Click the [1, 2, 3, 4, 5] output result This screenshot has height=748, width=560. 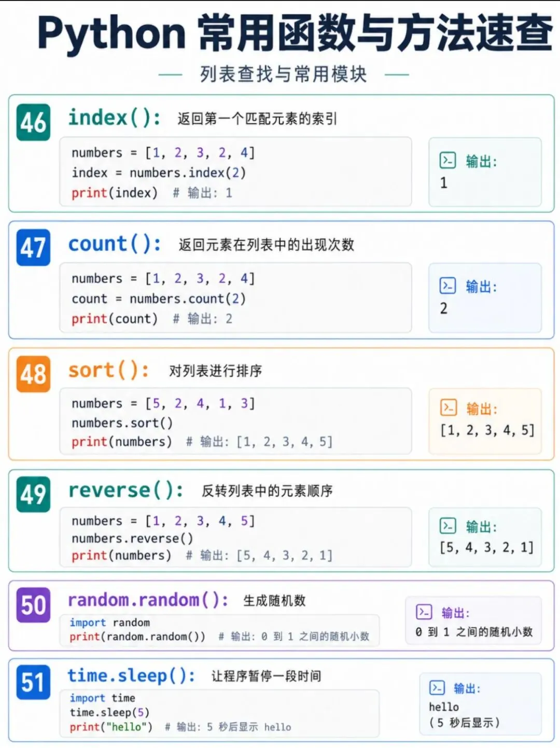pyautogui.click(x=487, y=430)
